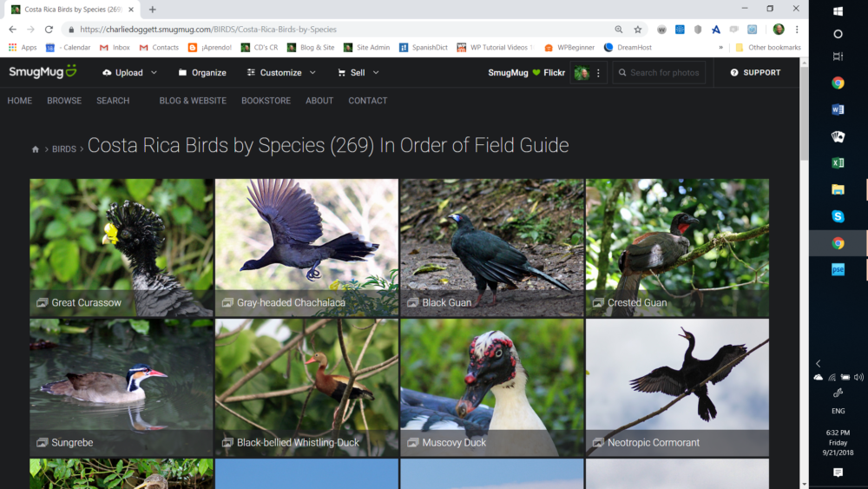This screenshot has height=489, width=868.
Task: Open Sungrebe gallery
Action: click(x=122, y=387)
